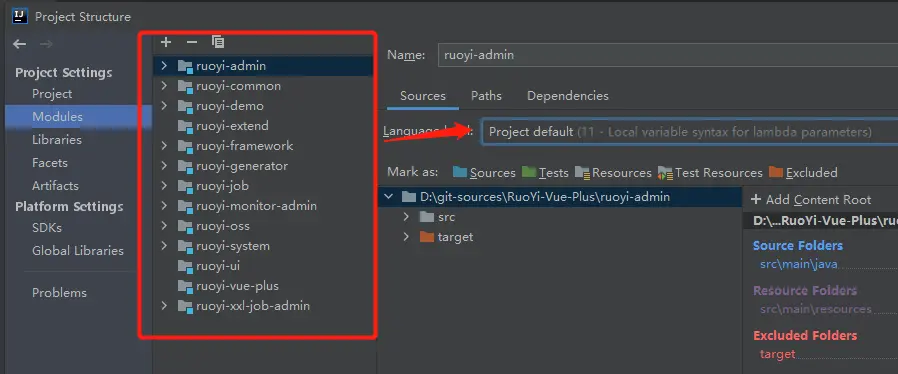The image size is (898, 374).
Task: Click the ruoyi-extend module folder icon
Action: click(185, 126)
